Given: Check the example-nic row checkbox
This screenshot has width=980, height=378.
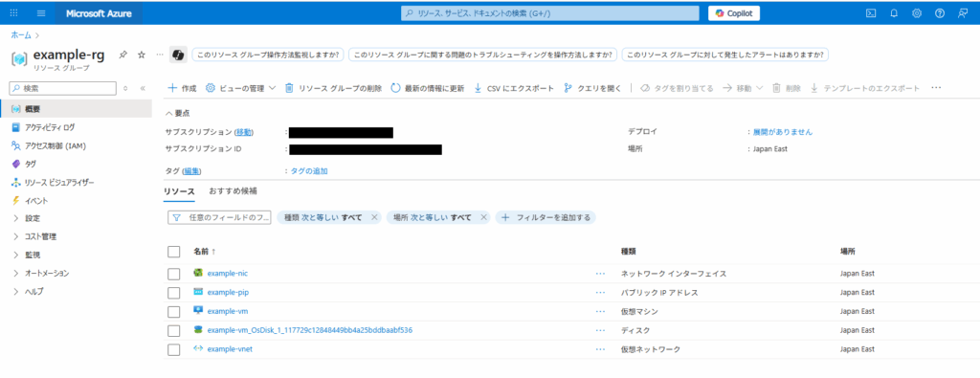Looking at the screenshot, I should point(174,274).
